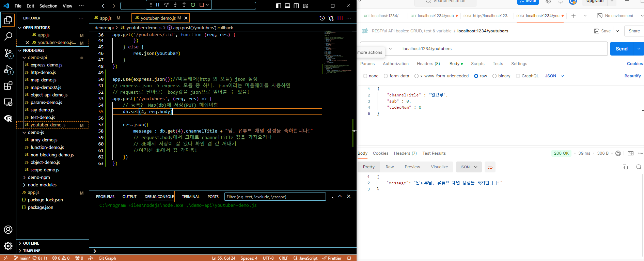Open the editor timeline history icon

point(322,18)
